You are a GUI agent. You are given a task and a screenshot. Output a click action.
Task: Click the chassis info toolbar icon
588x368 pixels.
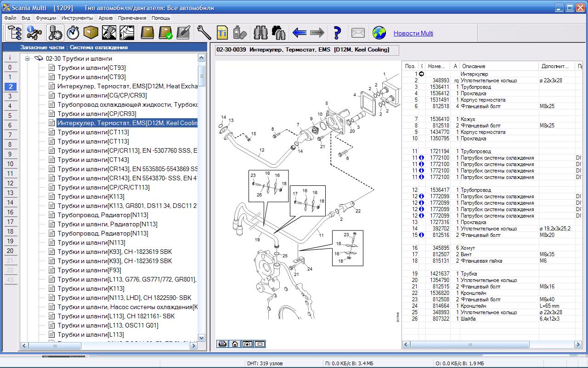34,33
